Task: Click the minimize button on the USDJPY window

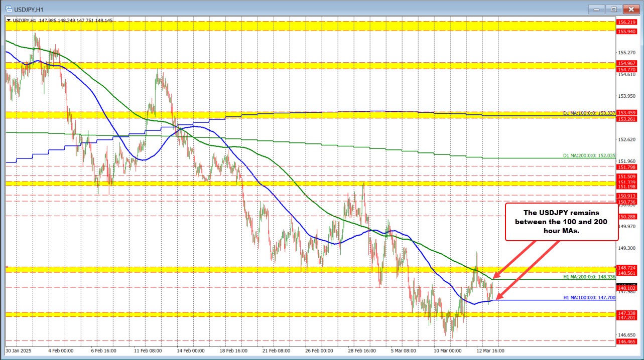Action: (x=596, y=9)
